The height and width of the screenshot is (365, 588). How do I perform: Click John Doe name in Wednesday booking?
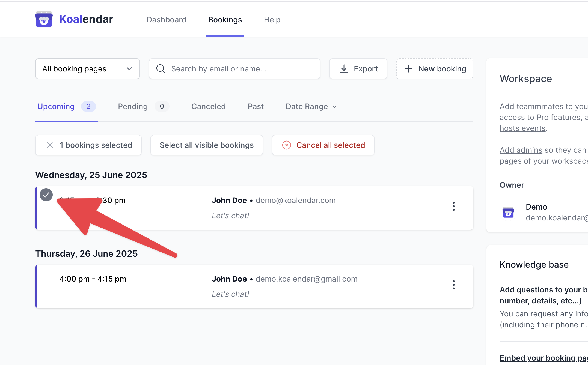tap(229, 200)
